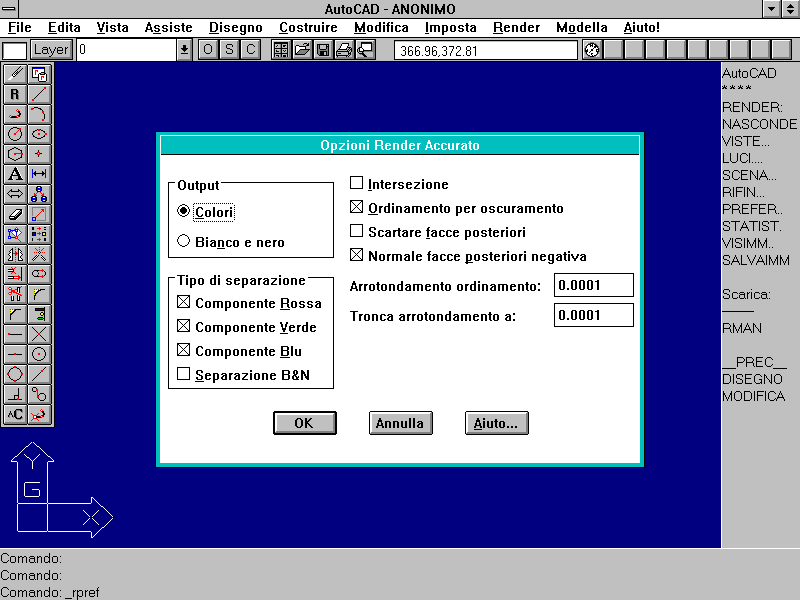
Task: Select the point tool
Action: pos(39,154)
